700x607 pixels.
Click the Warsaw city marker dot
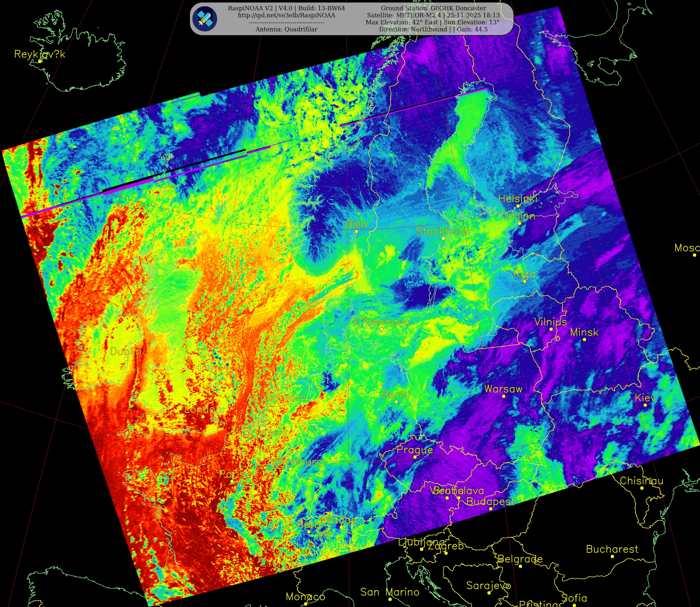tap(503, 396)
